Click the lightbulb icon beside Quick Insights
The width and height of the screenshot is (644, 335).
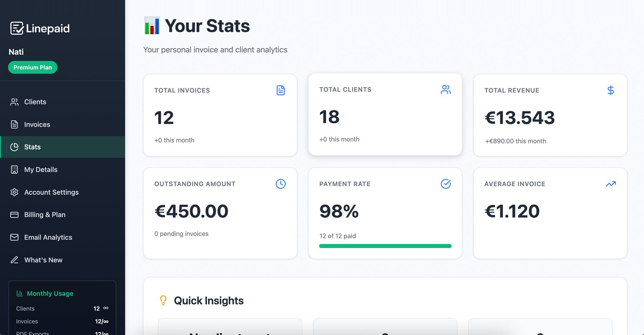163,300
